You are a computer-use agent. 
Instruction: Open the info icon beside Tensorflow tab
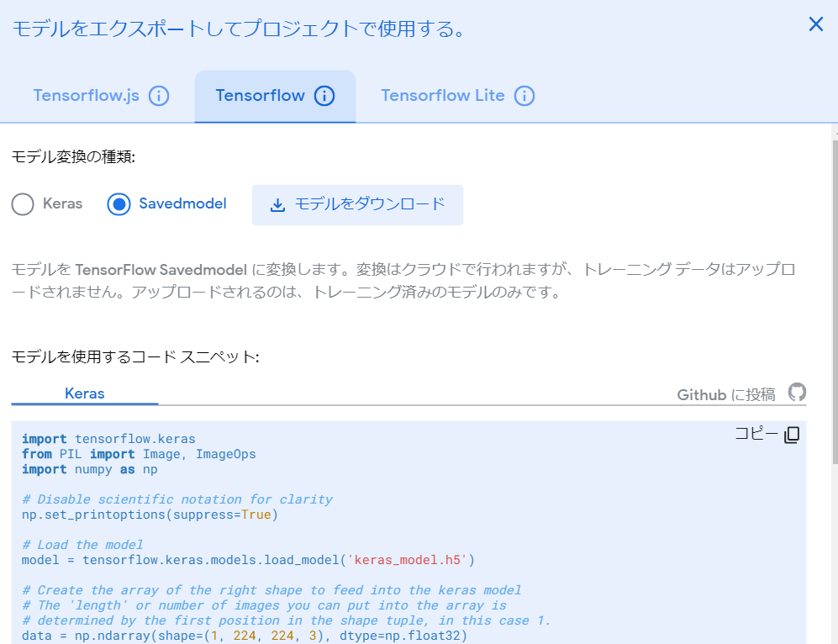click(324, 95)
